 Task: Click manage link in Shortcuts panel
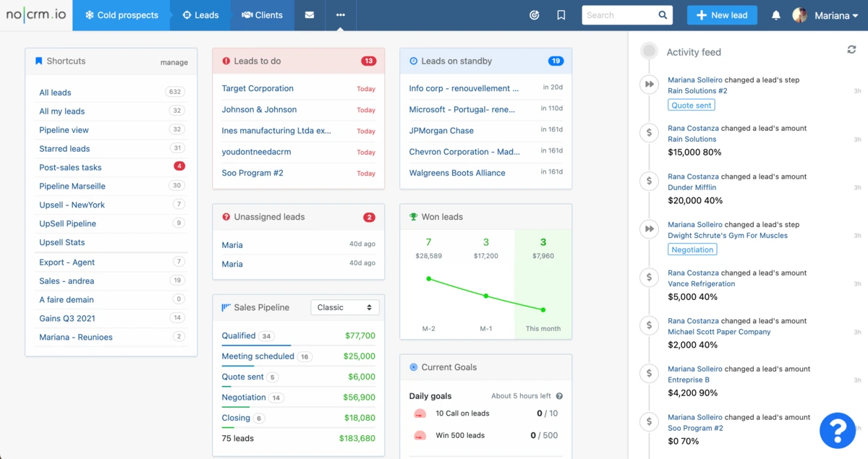[174, 62]
